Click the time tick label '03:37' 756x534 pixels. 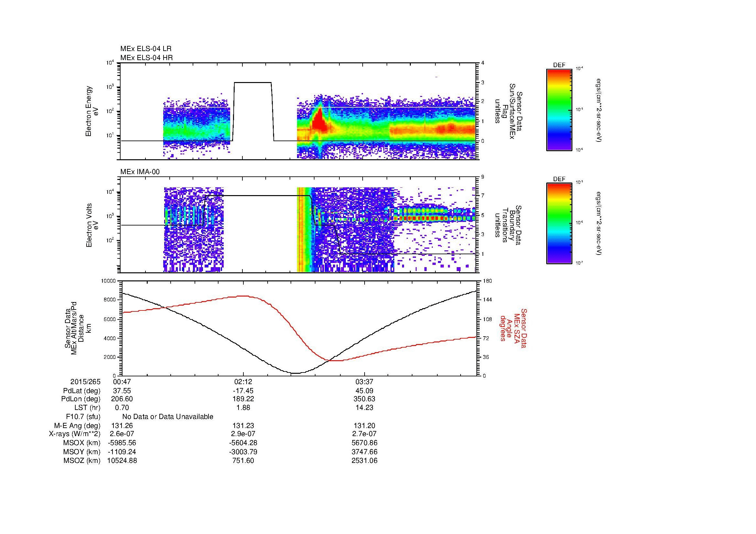(364, 382)
